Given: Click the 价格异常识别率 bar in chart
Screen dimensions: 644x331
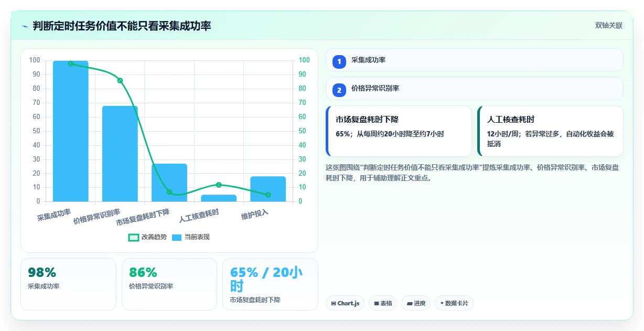Looking at the screenshot, I should tap(120, 154).
